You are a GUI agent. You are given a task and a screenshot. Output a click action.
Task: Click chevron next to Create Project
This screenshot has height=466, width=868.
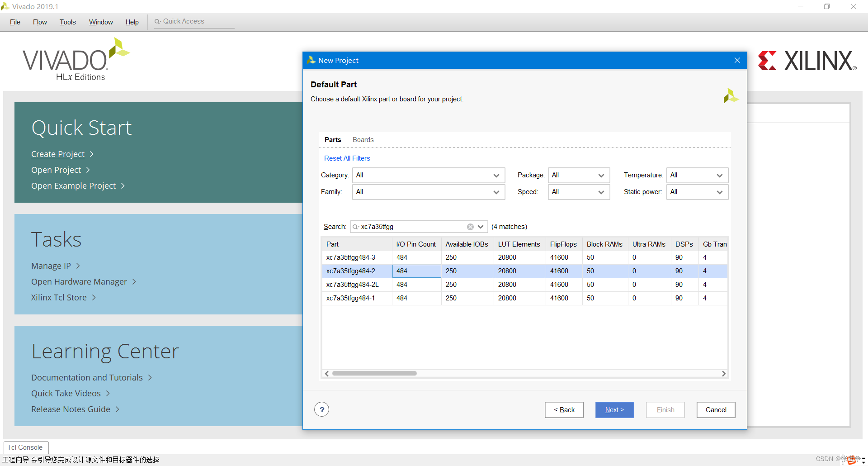(92, 154)
